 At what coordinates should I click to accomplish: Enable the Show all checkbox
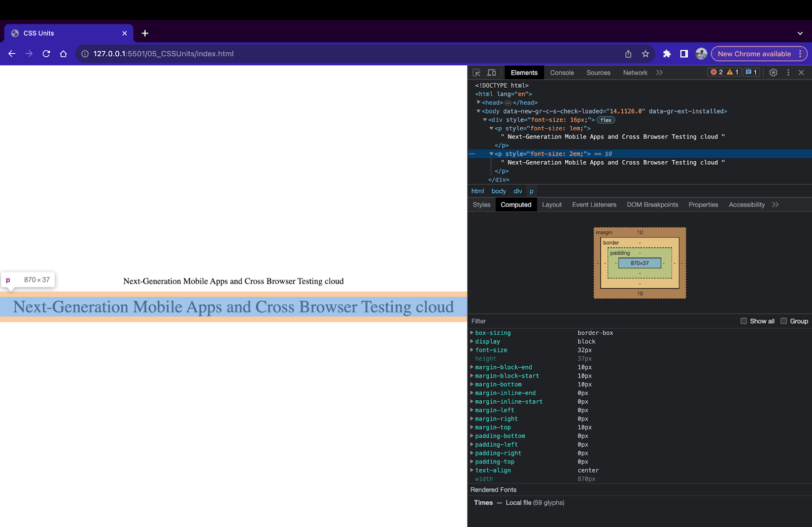pyautogui.click(x=743, y=321)
